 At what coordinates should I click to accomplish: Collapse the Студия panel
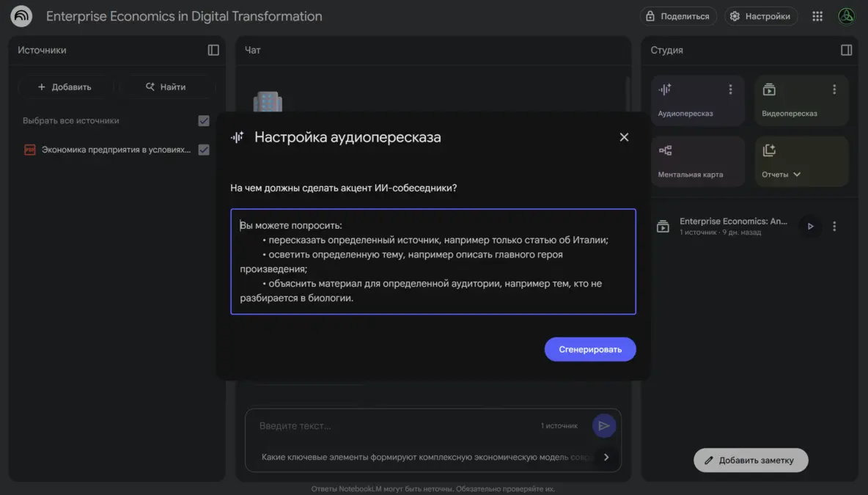(x=846, y=50)
